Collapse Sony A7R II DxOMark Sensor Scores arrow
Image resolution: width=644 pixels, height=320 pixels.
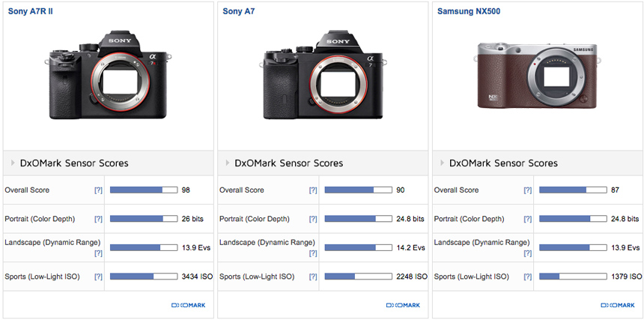(x=13, y=163)
